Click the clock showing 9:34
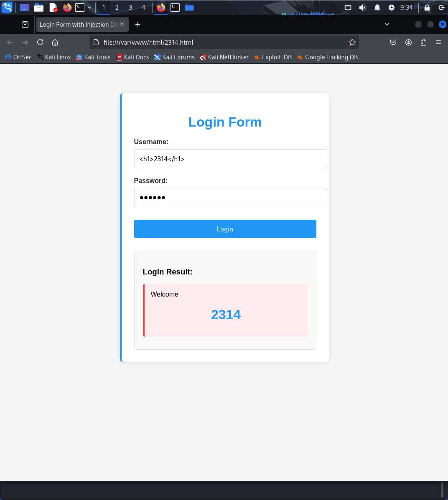448x500 pixels. click(x=407, y=8)
